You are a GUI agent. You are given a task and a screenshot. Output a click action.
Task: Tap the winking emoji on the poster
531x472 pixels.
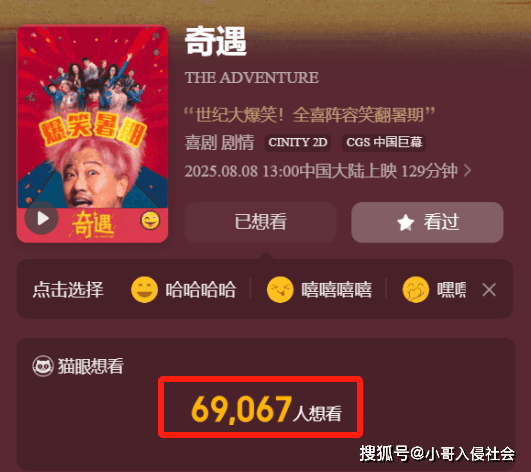[x=150, y=220]
